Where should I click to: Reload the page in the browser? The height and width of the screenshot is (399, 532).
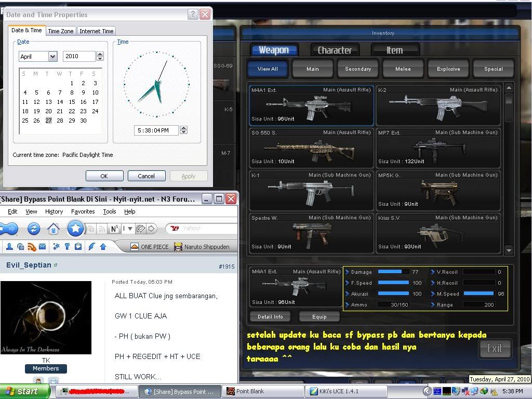pyautogui.click(x=34, y=229)
